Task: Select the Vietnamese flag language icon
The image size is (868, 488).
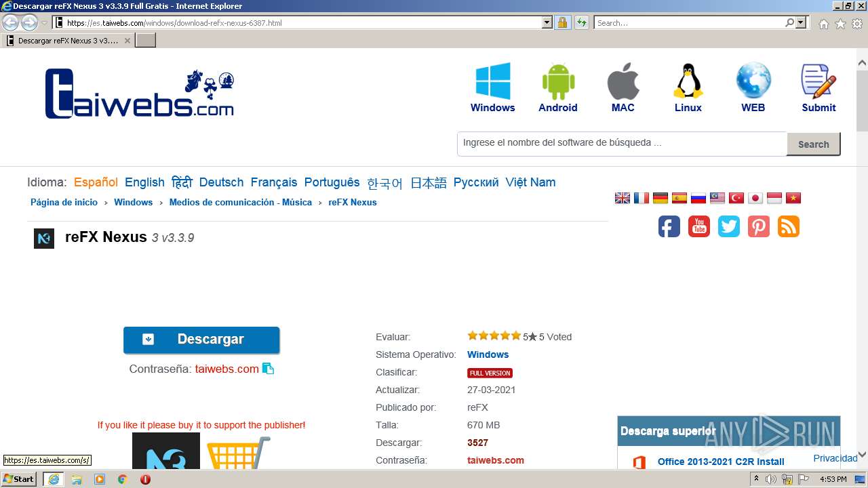Action: [793, 198]
